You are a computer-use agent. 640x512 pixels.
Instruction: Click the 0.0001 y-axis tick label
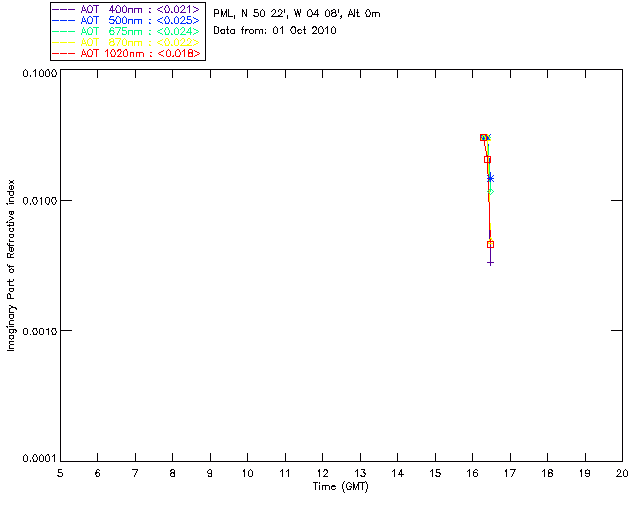[x=39, y=459]
